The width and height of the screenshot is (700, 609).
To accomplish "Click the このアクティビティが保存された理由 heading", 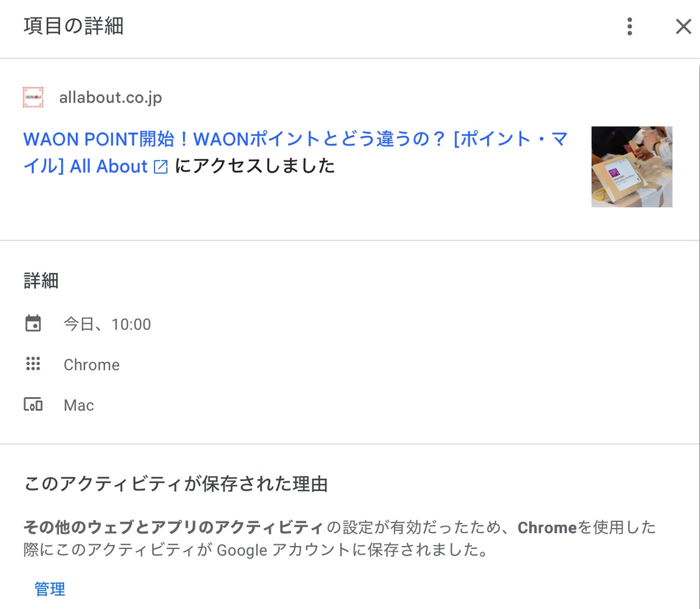I will point(176,484).
